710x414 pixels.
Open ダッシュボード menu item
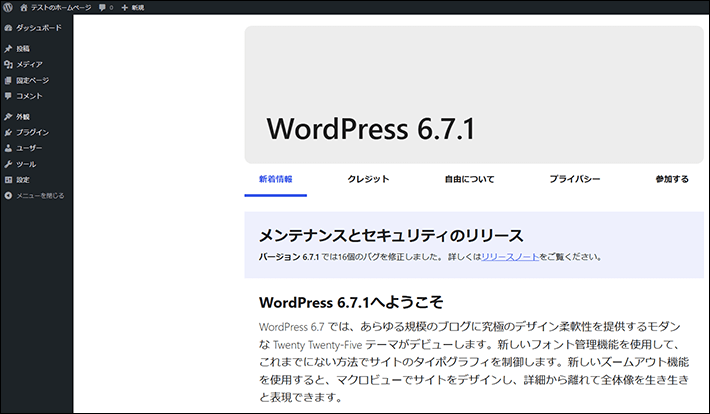click(37, 28)
